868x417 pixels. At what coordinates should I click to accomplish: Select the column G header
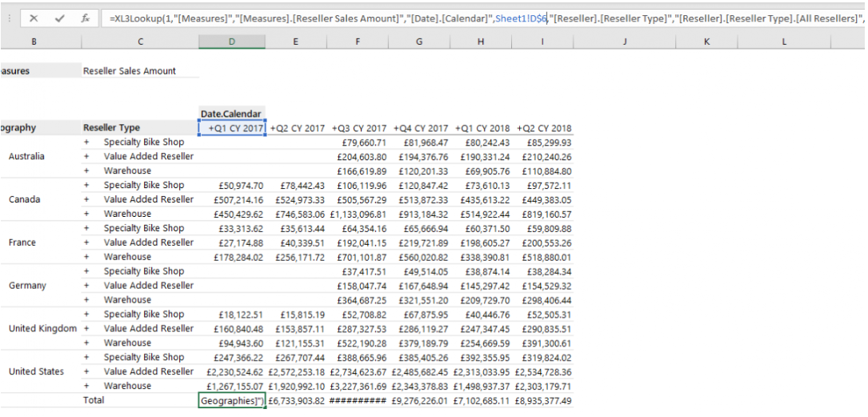click(x=419, y=41)
